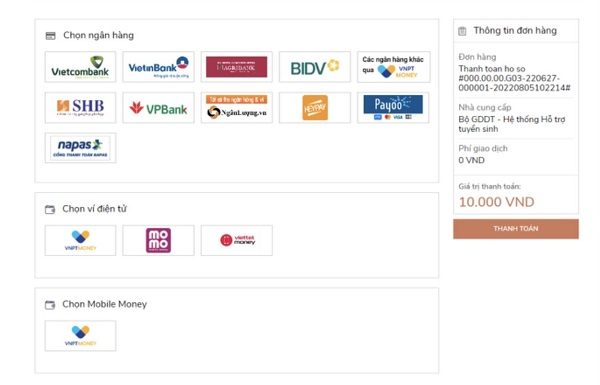Select the Napas payment gateway tile

(80, 148)
